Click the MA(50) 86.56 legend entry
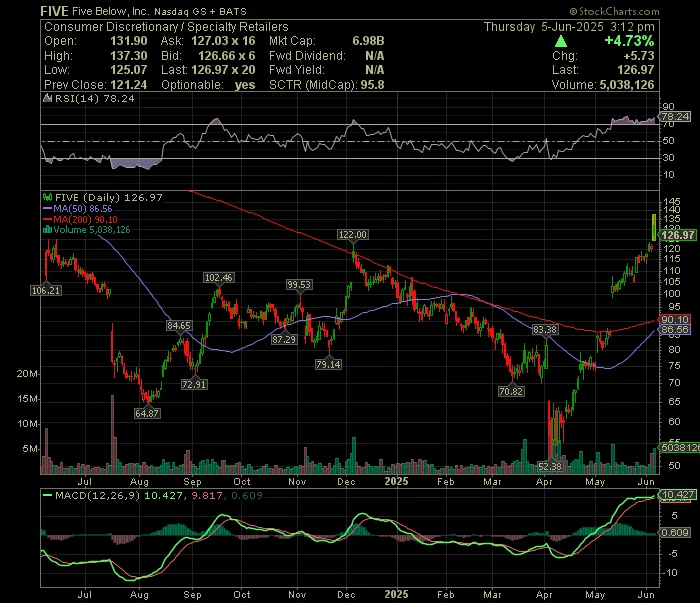This screenshot has height=603, width=700. point(83,208)
